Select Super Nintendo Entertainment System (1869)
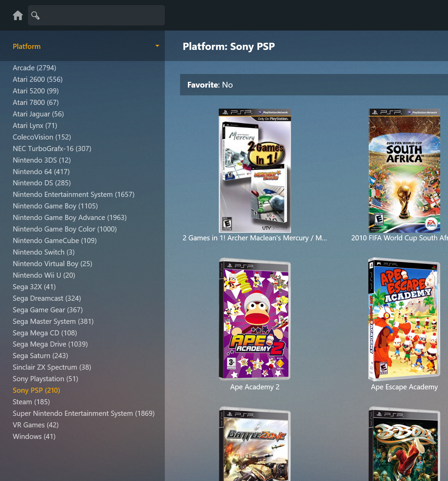The width and height of the screenshot is (448, 481). click(x=84, y=413)
